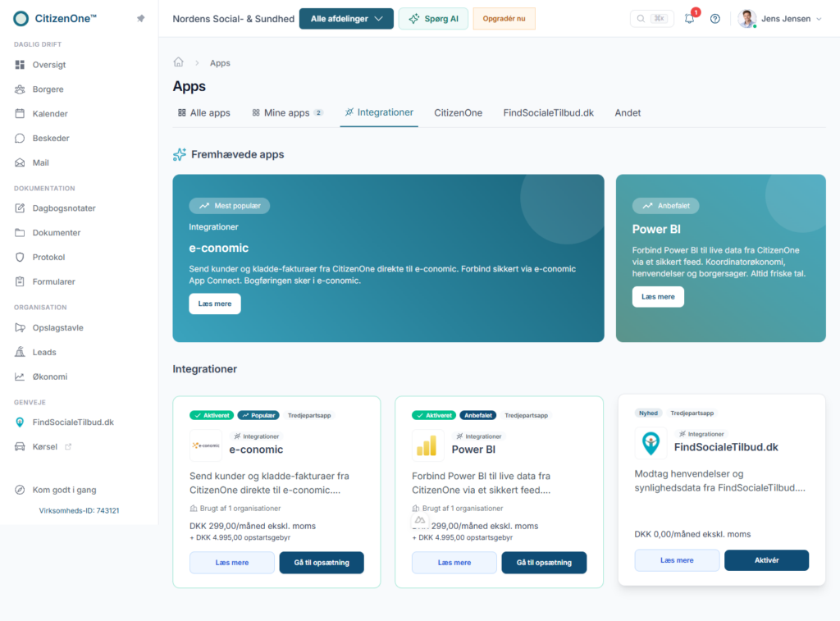Switch to the Alle apps tab
The width and height of the screenshot is (840, 621).
(x=204, y=113)
